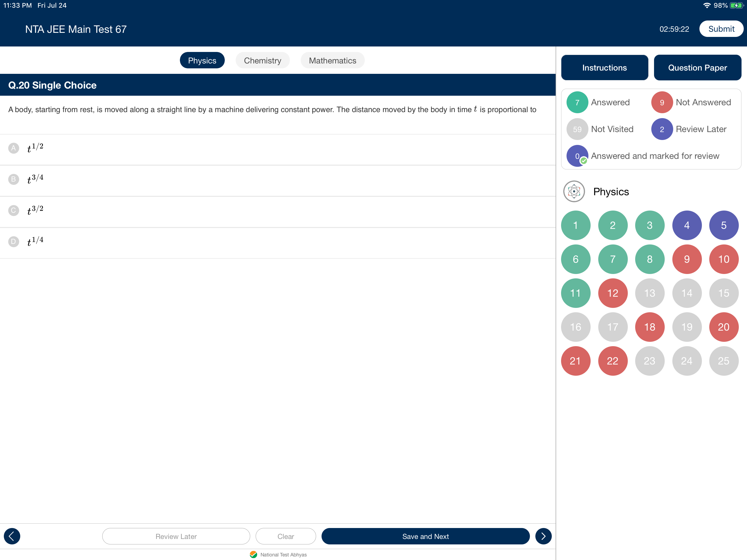Viewport: 747px width, 560px height.
Task: Open answered question 7 in palette
Action: [612, 259]
